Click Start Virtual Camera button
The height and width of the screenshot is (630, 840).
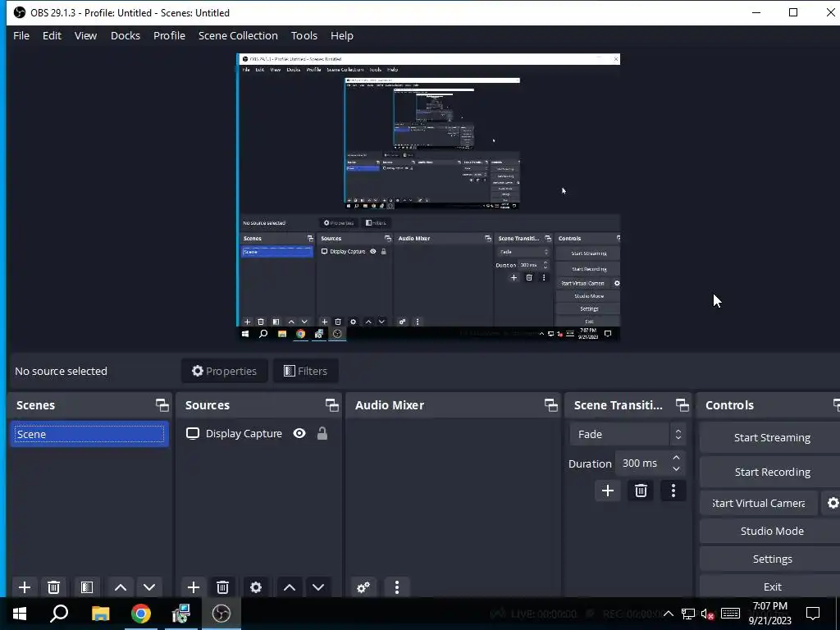(x=759, y=503)
